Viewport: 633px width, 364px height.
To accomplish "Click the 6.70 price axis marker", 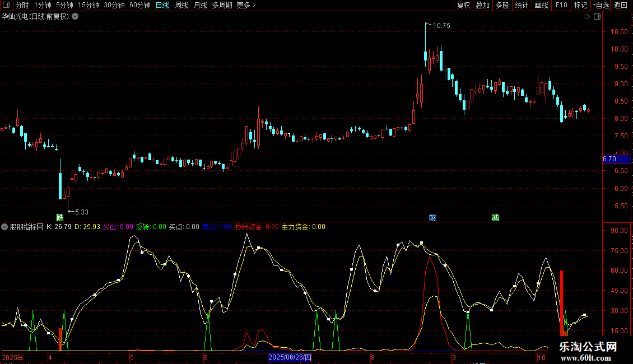I will pos(616,159).
